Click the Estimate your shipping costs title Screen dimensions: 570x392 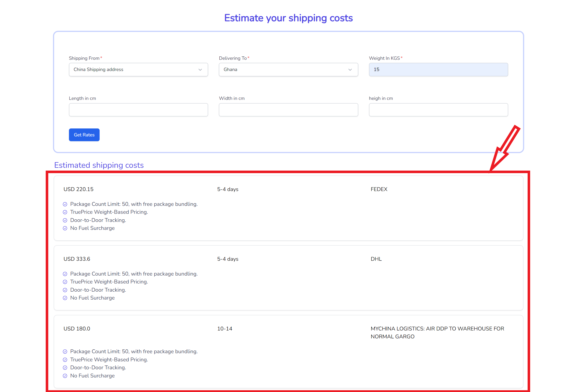[x=289, y=18]
